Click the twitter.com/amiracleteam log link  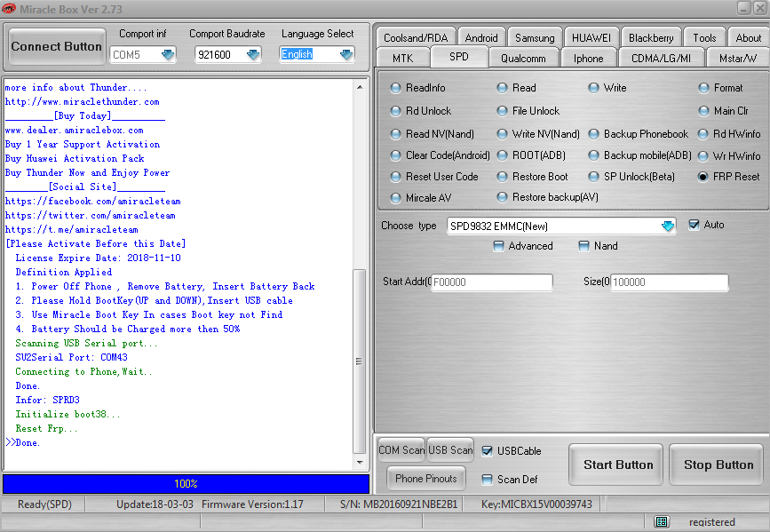91,216
